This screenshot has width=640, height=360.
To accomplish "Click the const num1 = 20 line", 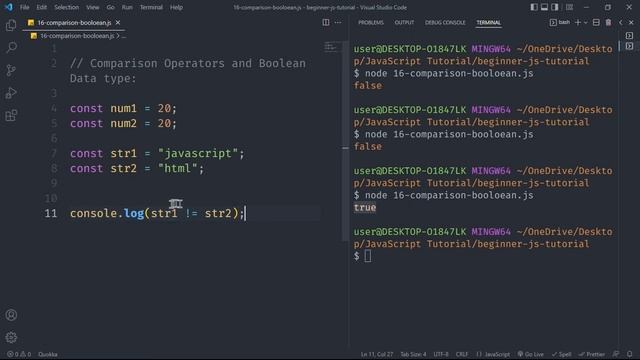I will 123,109.
